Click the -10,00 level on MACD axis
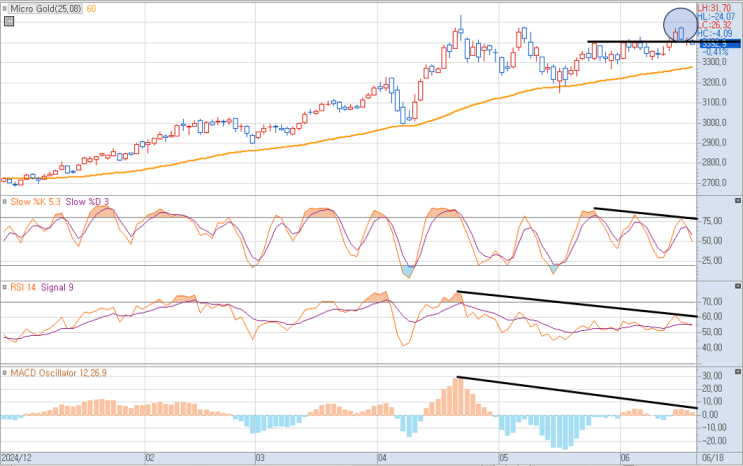 (714, 428)
